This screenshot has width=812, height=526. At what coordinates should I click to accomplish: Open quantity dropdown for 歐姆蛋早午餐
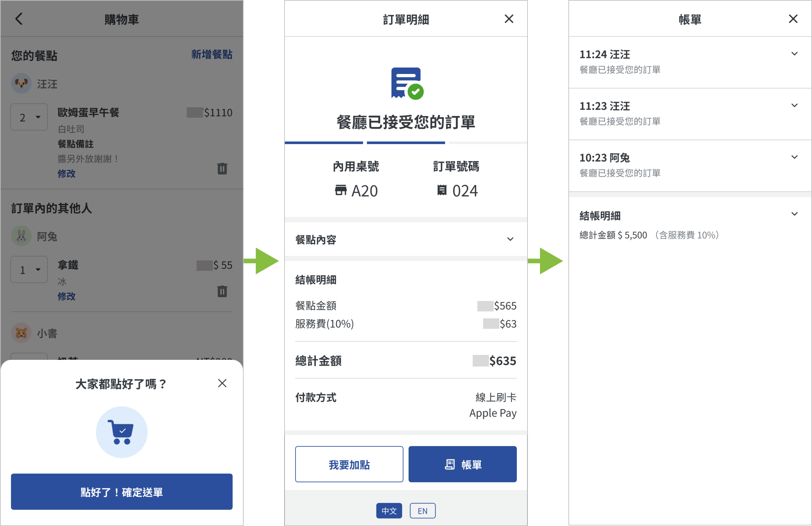pos(29,117)
